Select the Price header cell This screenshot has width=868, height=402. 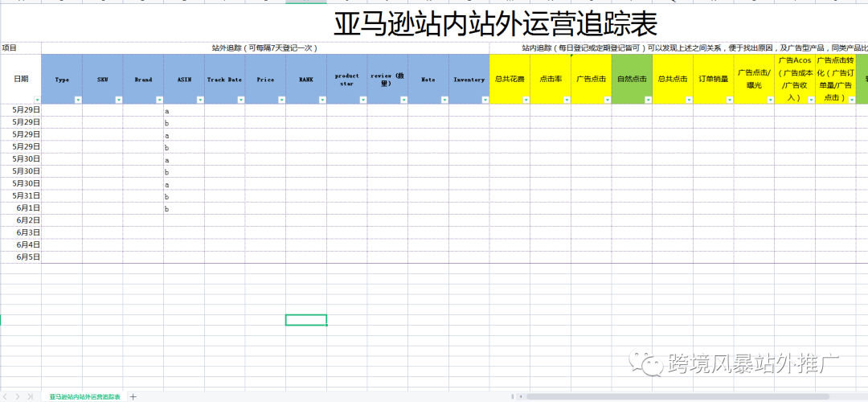(265, 79)
